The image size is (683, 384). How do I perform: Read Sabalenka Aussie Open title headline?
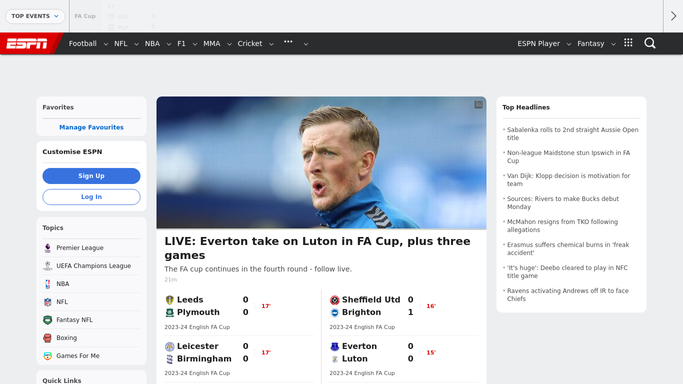572,134
